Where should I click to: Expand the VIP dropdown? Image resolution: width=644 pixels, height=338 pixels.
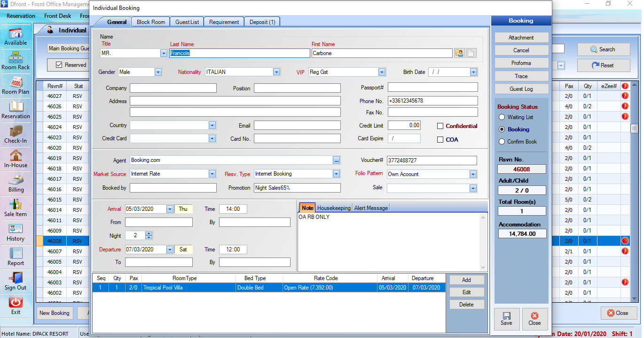[x=382, y=72]
